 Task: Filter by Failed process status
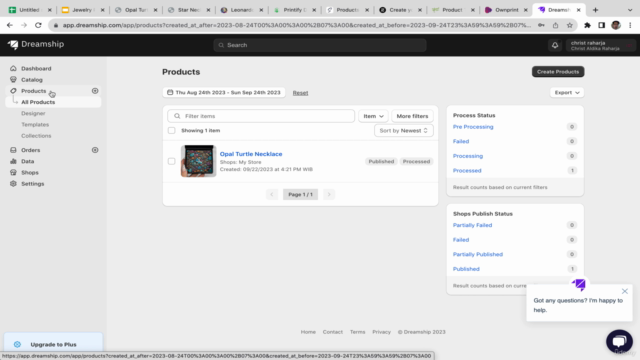(x=461, y=142)
